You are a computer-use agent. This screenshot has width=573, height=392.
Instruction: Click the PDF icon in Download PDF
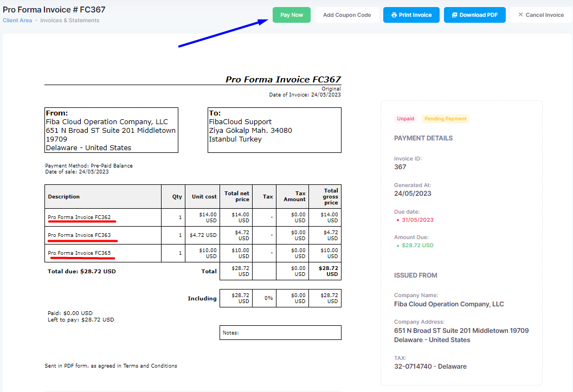coord(455,15)
